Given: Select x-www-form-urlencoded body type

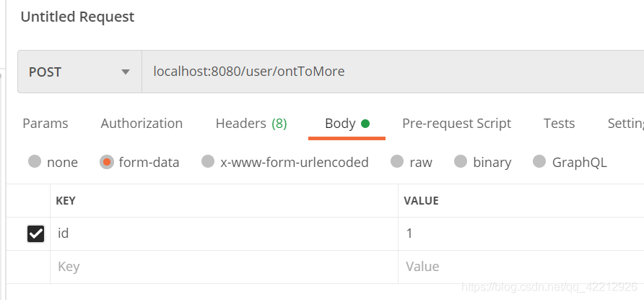Looking at the screenshot, I should point(208,162).
